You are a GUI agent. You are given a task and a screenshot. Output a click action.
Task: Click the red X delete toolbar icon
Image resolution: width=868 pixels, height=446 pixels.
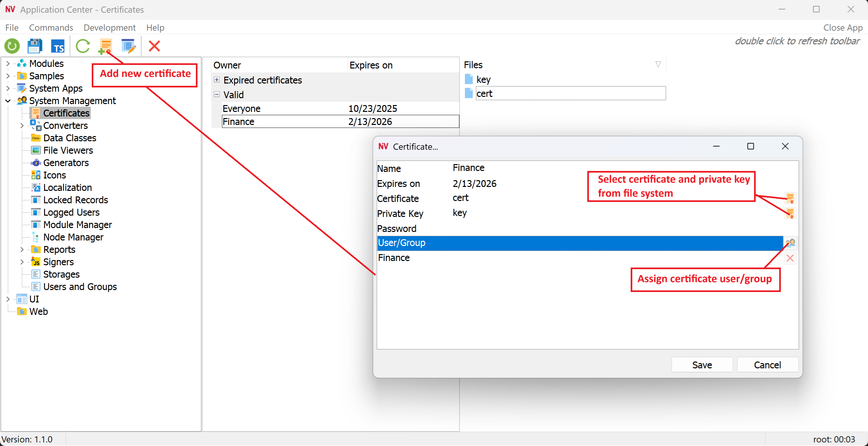click(x=154, y=46)
